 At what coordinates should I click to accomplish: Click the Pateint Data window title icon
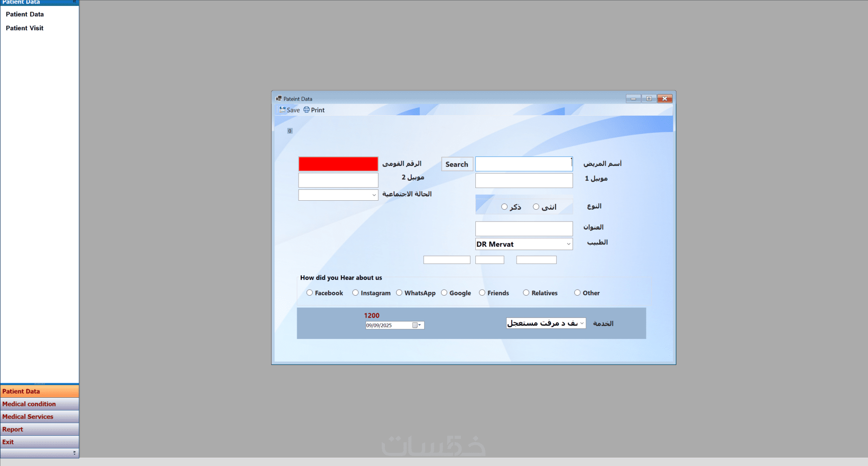[279, 99]
